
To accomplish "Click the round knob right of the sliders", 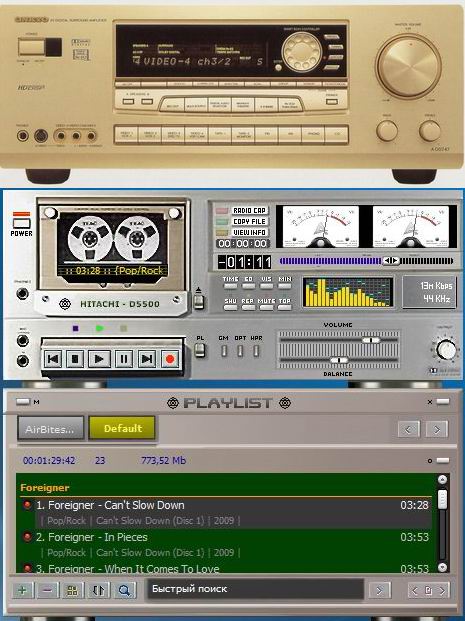I will click(x=446, y=349).
